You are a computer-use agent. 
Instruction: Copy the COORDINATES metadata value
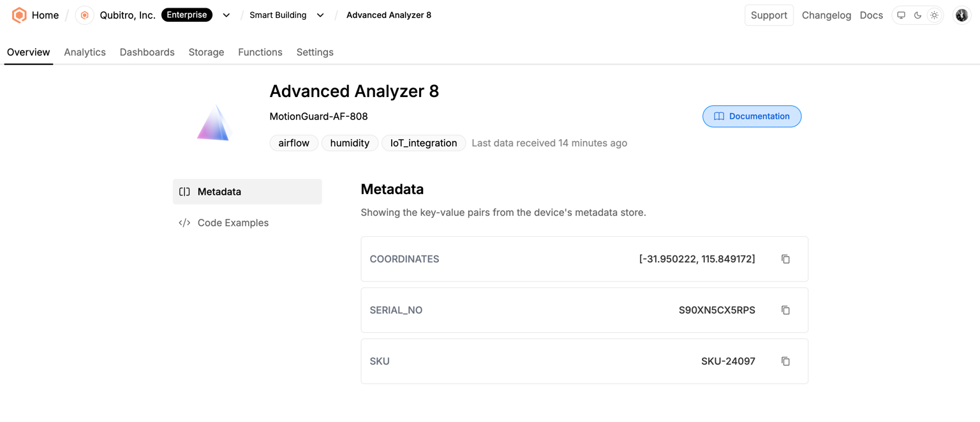785,259
